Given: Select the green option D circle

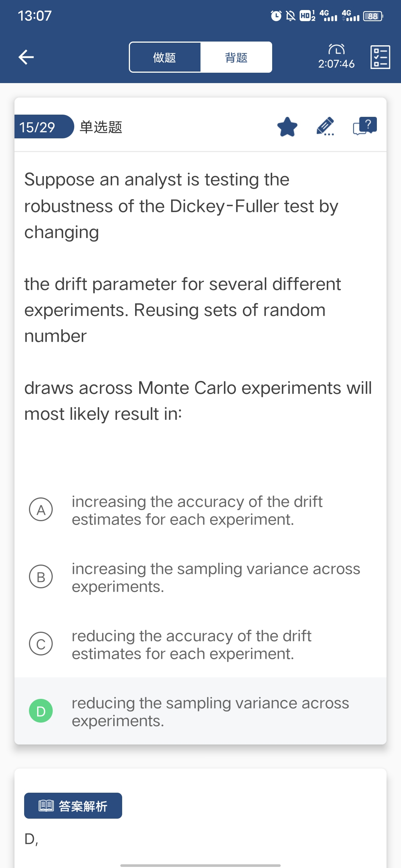Looking at the screenshot, I should (x=41, y=711).
